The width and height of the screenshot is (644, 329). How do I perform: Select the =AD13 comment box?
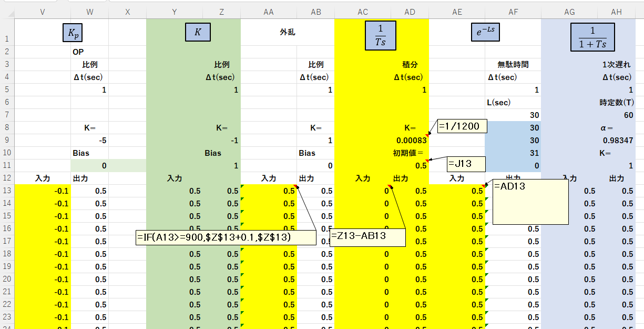click(530, 202)
